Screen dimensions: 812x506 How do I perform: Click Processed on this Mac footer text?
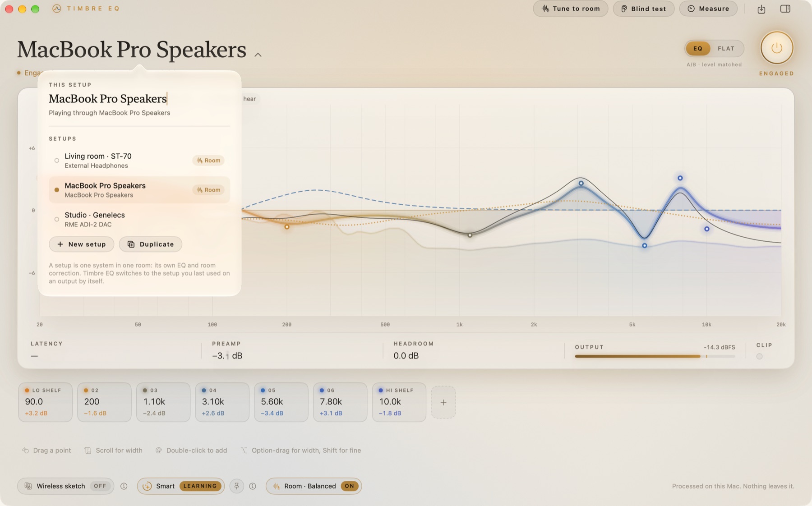733,486
